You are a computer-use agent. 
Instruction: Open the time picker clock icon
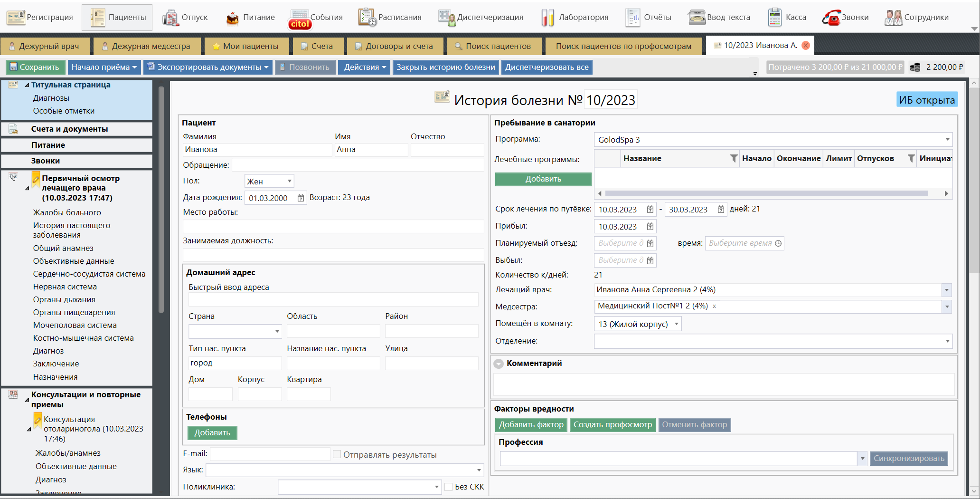[778, 243]
